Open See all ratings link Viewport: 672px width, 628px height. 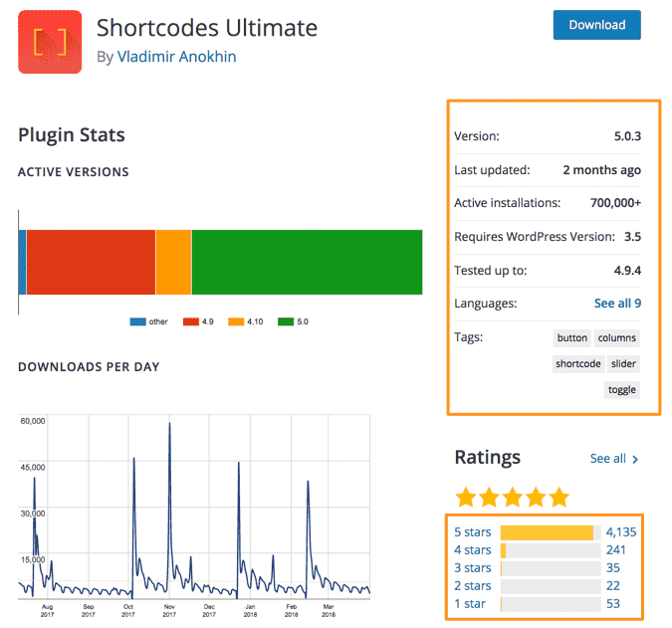coord(607,459)
